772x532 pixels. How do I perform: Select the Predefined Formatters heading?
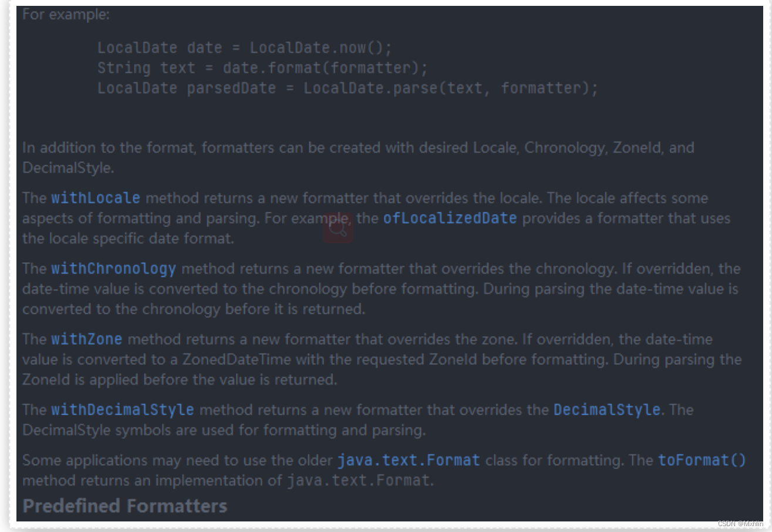click(x=125, y=506)
